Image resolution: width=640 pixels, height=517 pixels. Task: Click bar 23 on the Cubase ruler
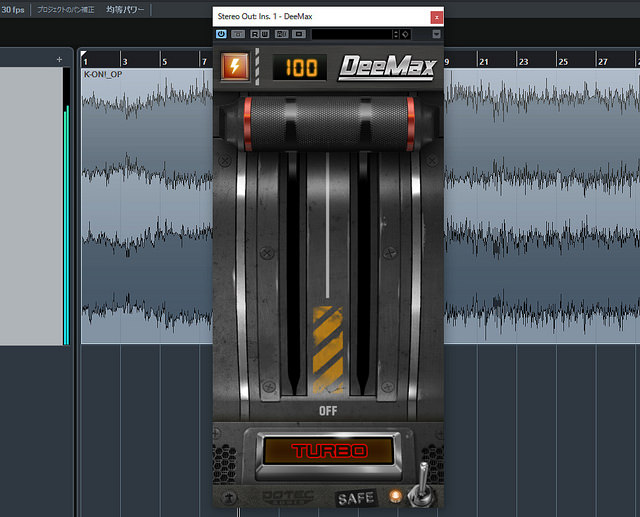(x=523, y=62)
